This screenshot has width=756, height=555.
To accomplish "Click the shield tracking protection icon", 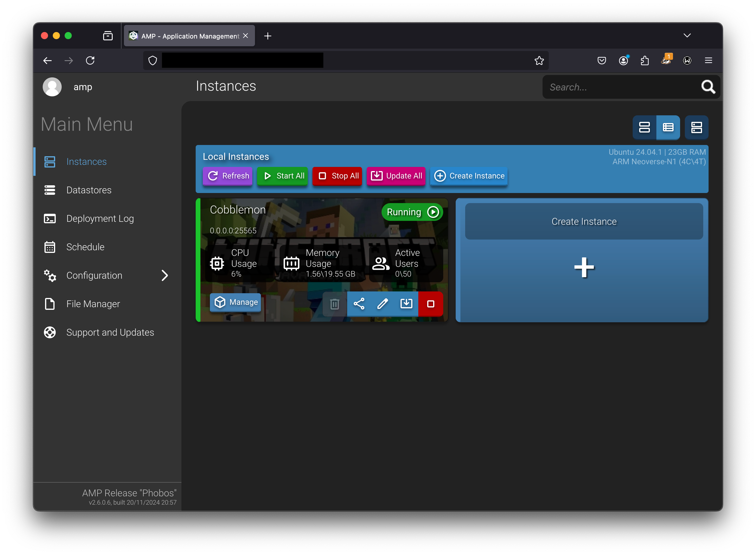I will [x=153, y=60].
